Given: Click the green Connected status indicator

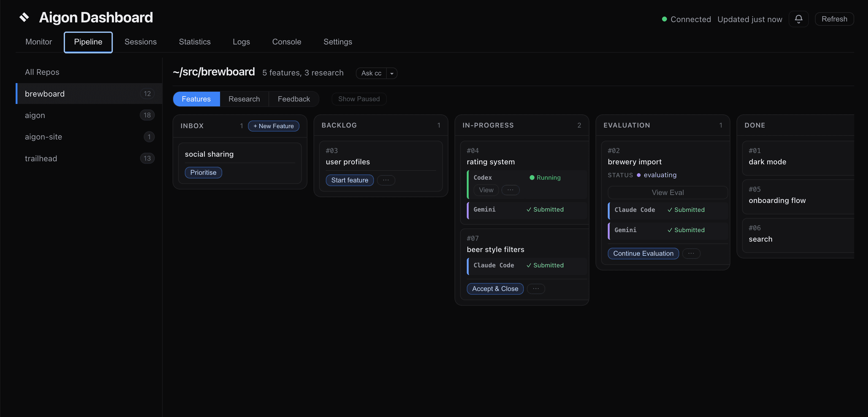Looking at the screenshot, I should (664, 19).
